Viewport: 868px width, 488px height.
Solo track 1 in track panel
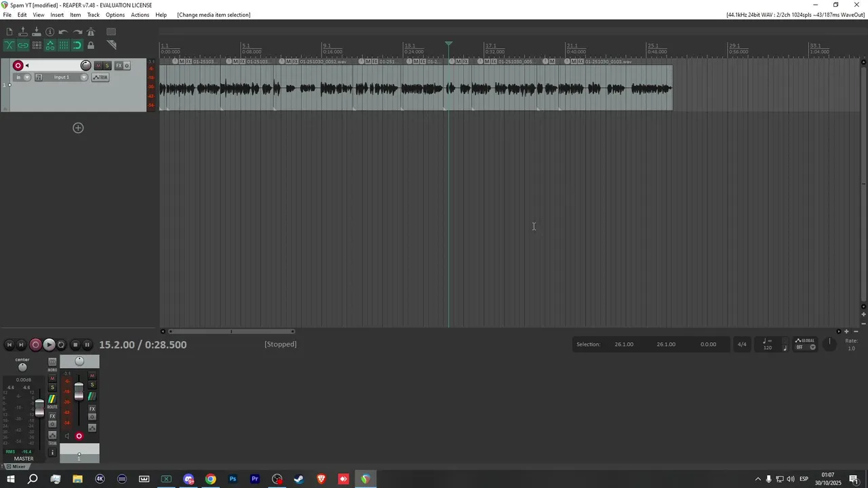point(107,66)
